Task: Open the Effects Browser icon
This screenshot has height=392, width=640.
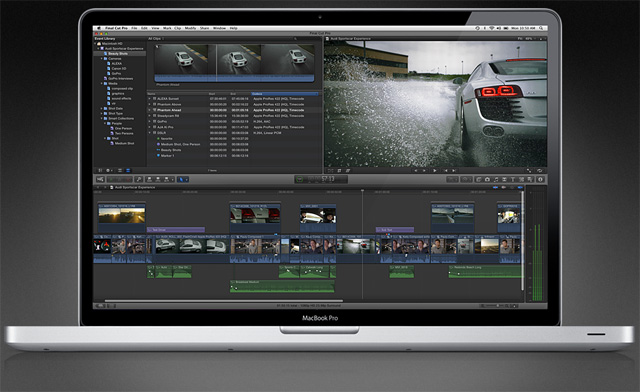Action: tap(478, 179)
